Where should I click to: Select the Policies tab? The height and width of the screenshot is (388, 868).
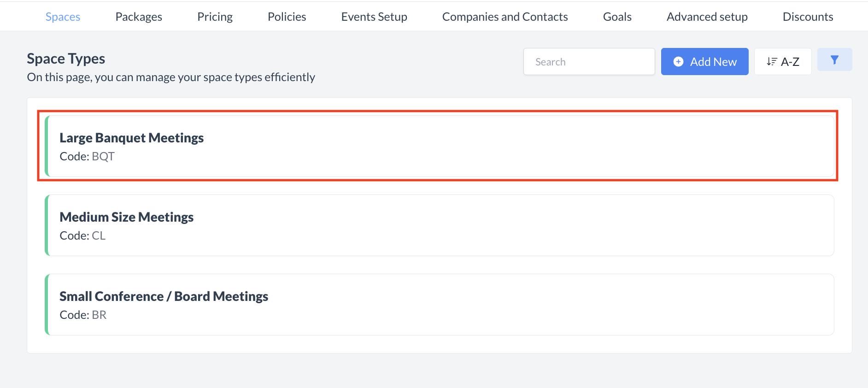[x=287, y=17]
